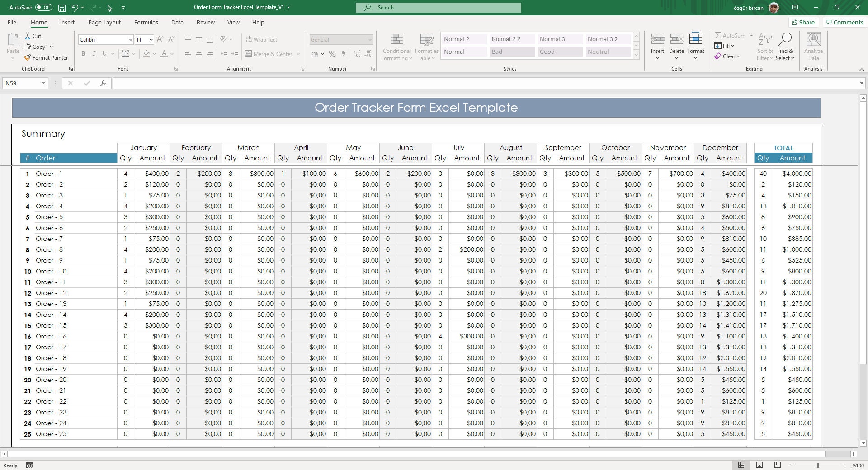The height and width of the screenshot is (470, 868).
Task: Toggle italic formatting
Action: [94, 53]
